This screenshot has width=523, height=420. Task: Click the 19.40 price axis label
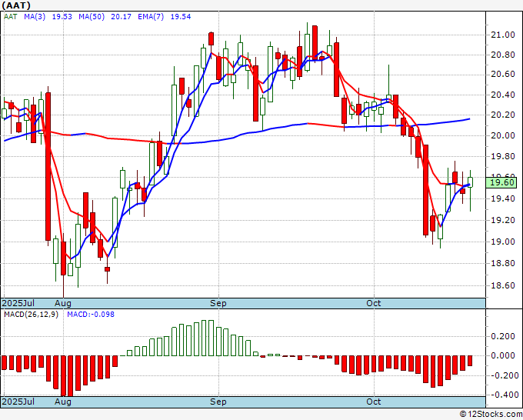pos(503,198)
